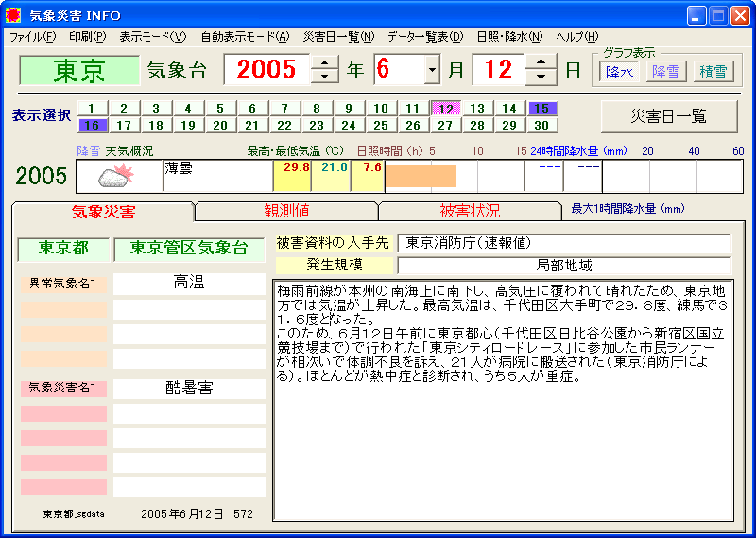
Task: Open the ヘルプ(H) menu
Action: pyautogui.click(x=577, y=37)
